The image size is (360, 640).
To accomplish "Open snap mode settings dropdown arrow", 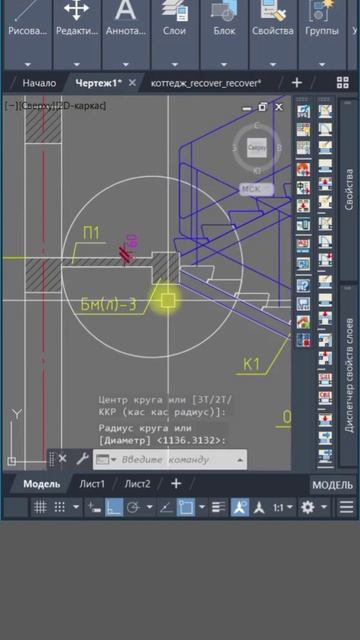I will pos(76,508).
